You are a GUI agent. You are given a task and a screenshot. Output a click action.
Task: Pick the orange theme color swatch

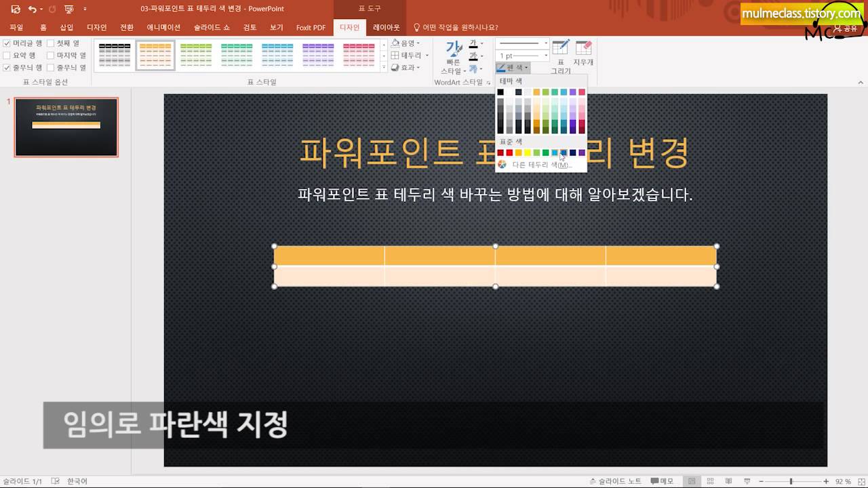536,92
